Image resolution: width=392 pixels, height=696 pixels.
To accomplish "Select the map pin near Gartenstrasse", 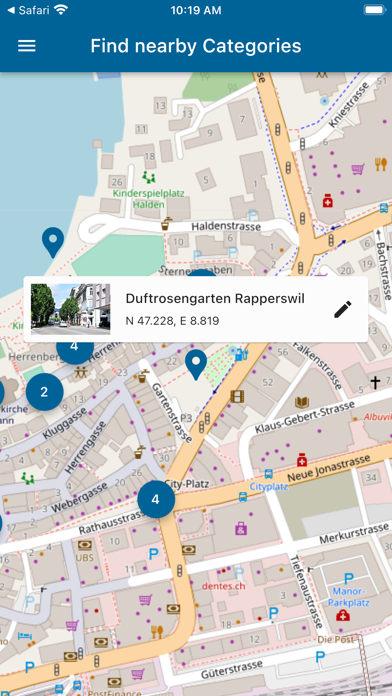I will [x=196, y=365].
